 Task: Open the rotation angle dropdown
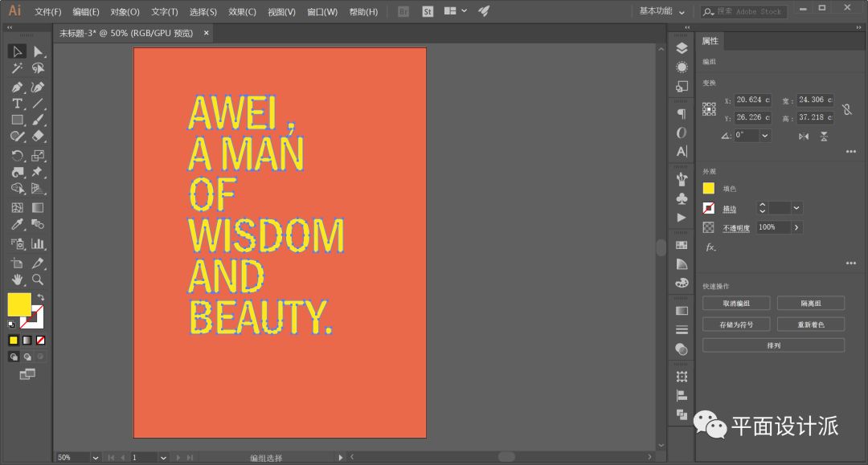pyautogui.click(x=764, y=136)
